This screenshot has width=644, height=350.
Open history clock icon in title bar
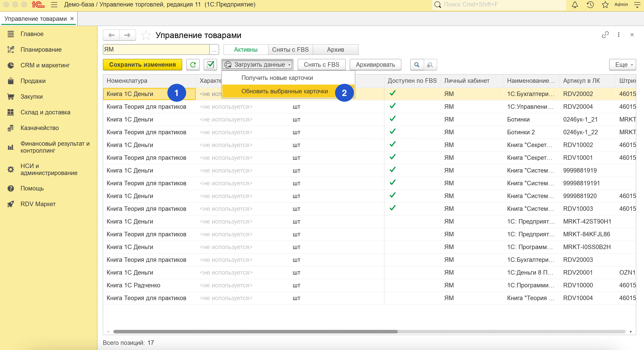tap(590, 4)
